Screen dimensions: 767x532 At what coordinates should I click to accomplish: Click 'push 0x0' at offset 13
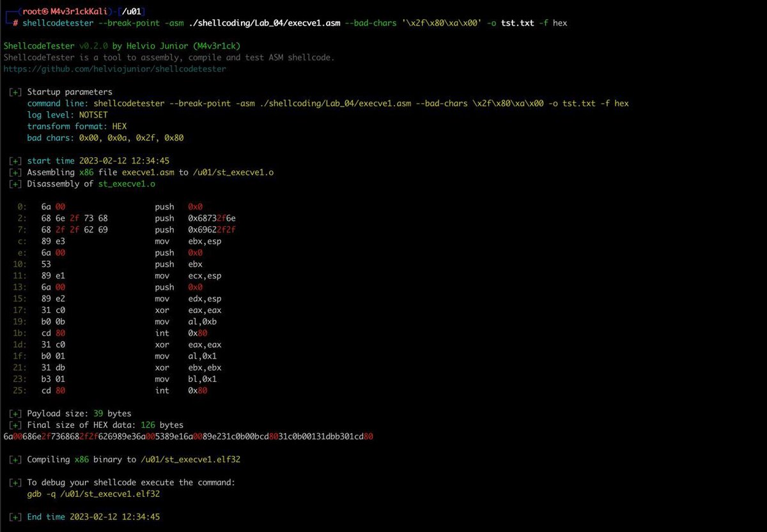pos(178,287)
